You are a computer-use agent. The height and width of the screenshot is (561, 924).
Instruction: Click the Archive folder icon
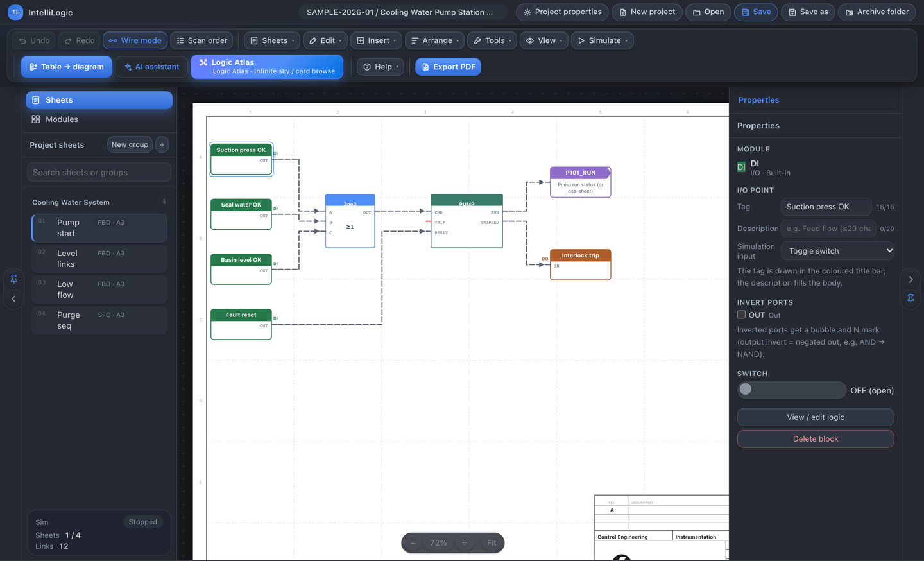pos(849,12)
